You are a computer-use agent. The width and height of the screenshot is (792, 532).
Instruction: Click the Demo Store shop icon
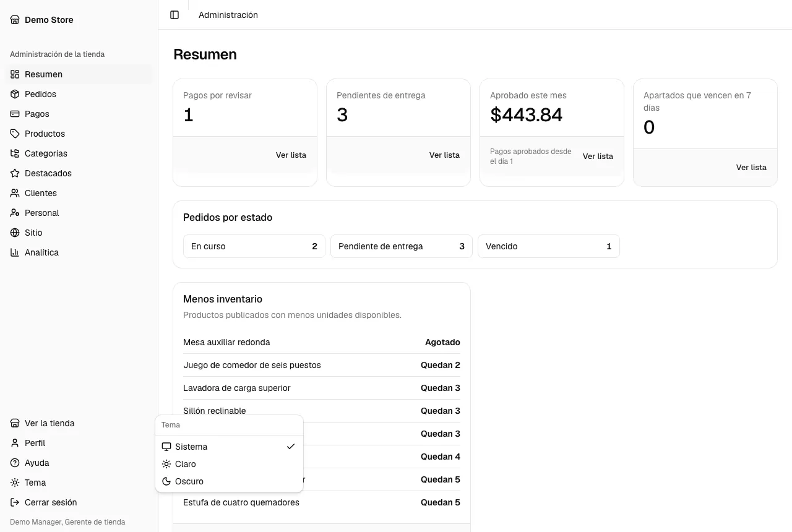[15, 20]
